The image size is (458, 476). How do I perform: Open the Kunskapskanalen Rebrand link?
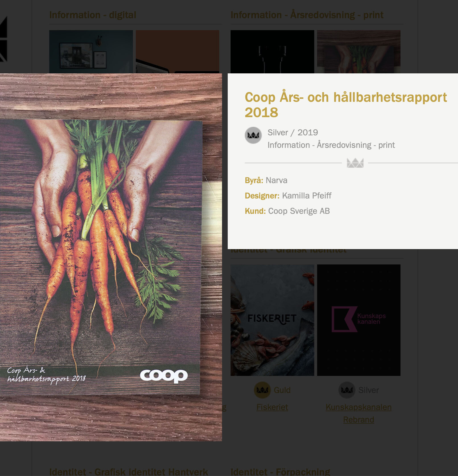tap(359, 413)
